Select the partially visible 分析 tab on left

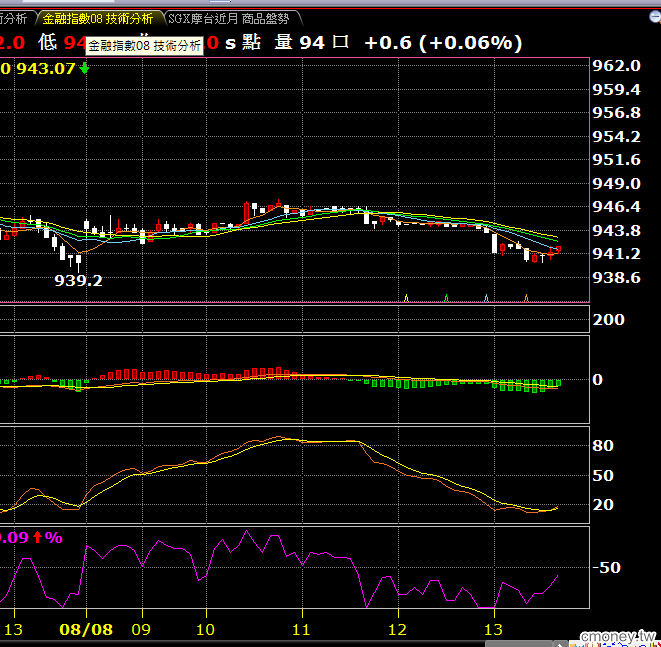coord(13,19)
